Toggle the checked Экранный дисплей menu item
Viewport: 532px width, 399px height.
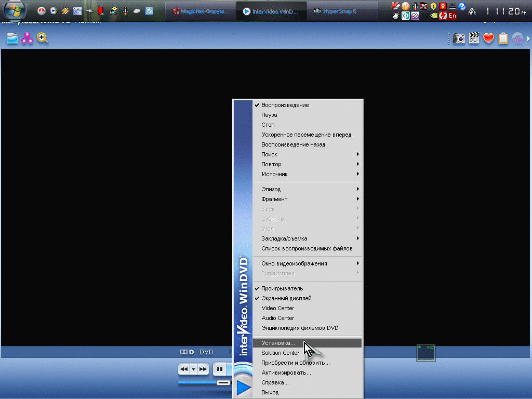pos(308,298)
